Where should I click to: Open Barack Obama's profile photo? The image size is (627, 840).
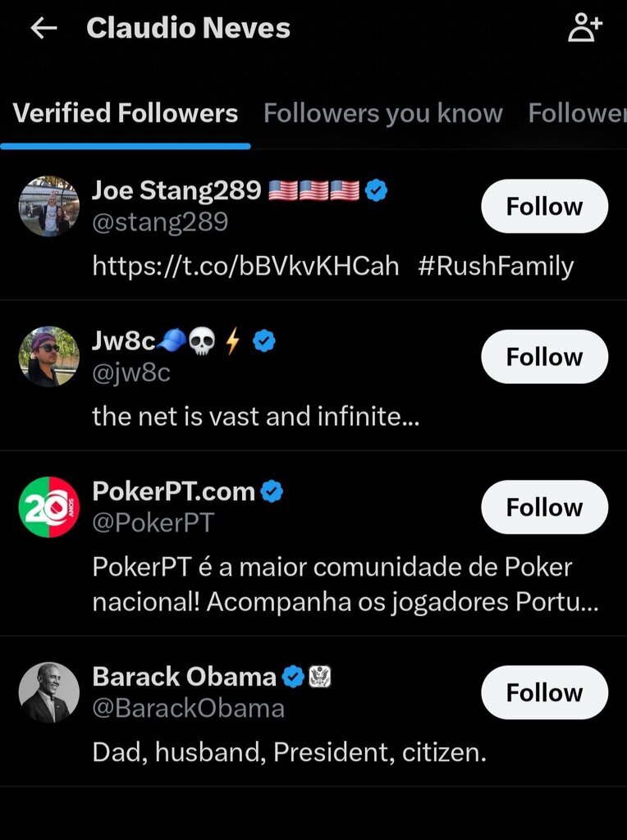point(49,692)
